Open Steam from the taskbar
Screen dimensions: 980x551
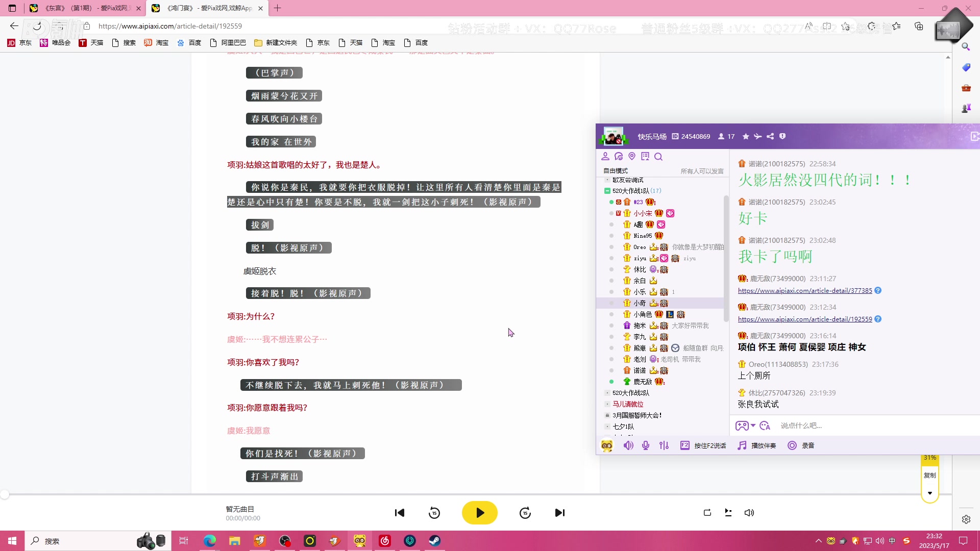[435, 541]
